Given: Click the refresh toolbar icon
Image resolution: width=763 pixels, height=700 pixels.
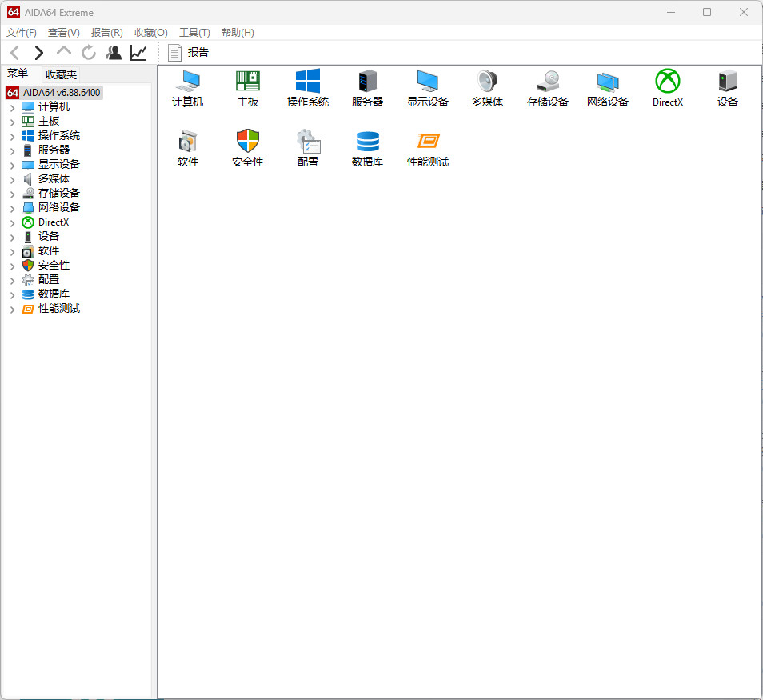Looking at the screenshot, I should [x=89, y=53].
